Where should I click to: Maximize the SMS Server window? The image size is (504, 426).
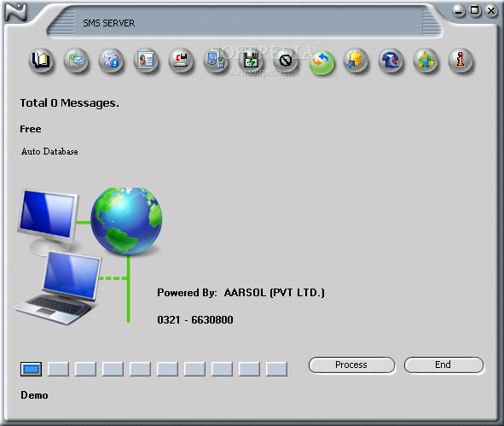coord(475,11)
